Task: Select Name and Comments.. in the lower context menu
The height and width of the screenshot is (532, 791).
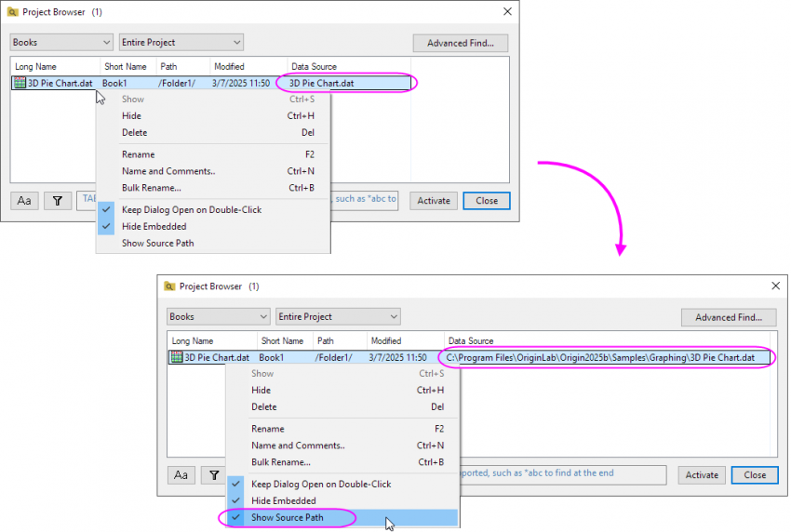Action: tap(298, 446)
